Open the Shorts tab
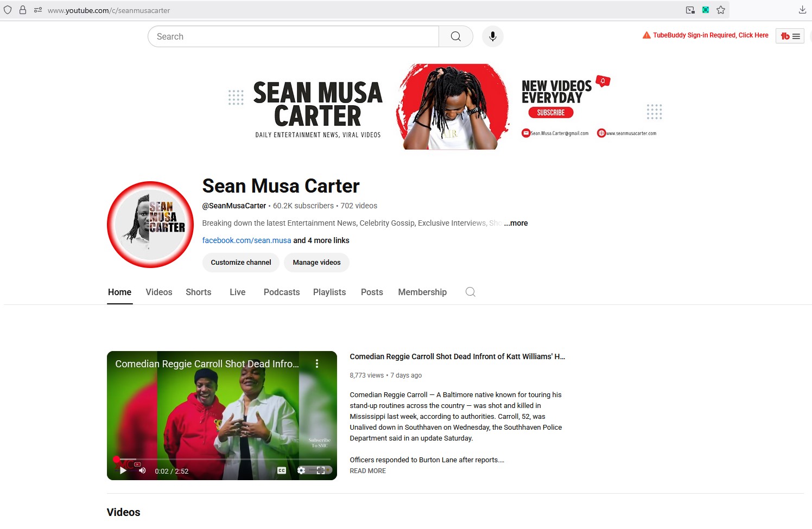 click(x=199, y=292)
